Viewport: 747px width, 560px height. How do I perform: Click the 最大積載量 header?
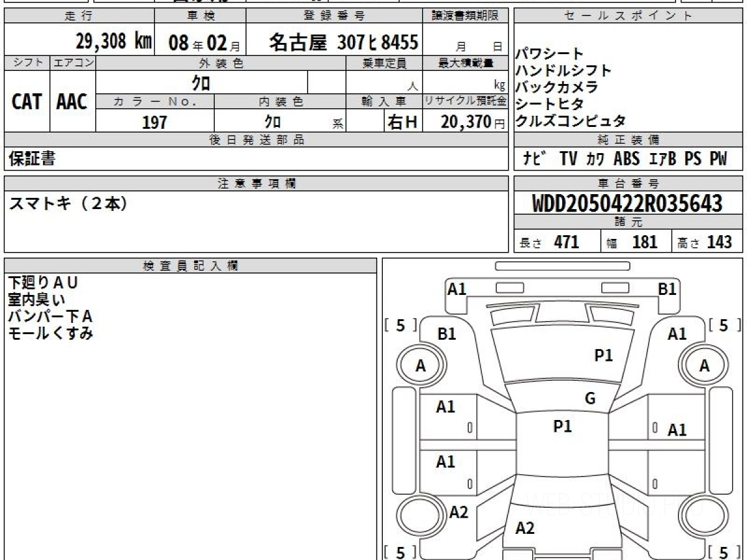(x=466, y=63)
